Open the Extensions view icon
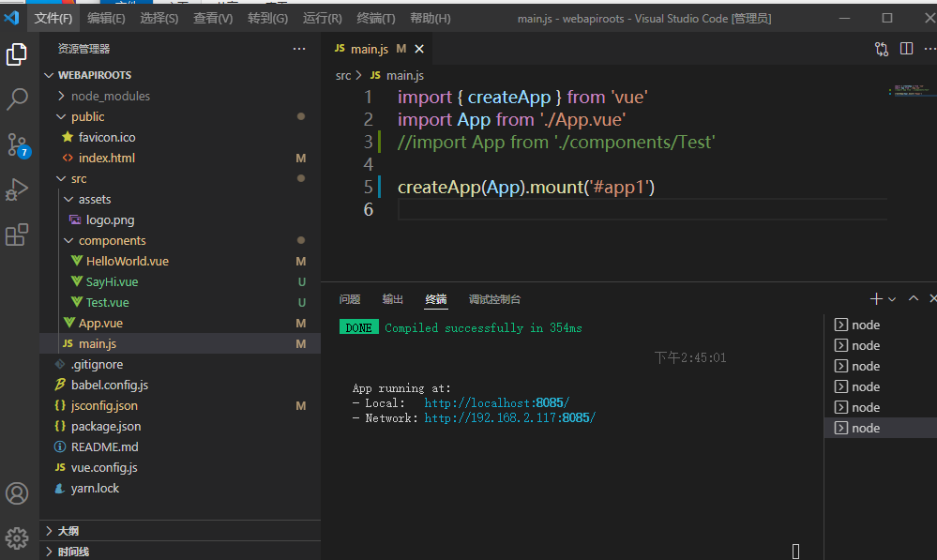The height and width of the screenshot is (560, 937). 17,235
